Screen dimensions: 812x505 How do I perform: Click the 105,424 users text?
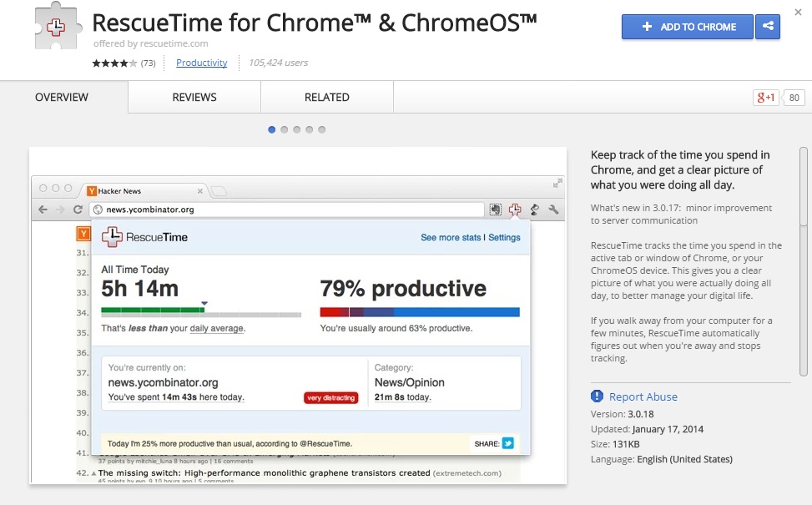279,63
